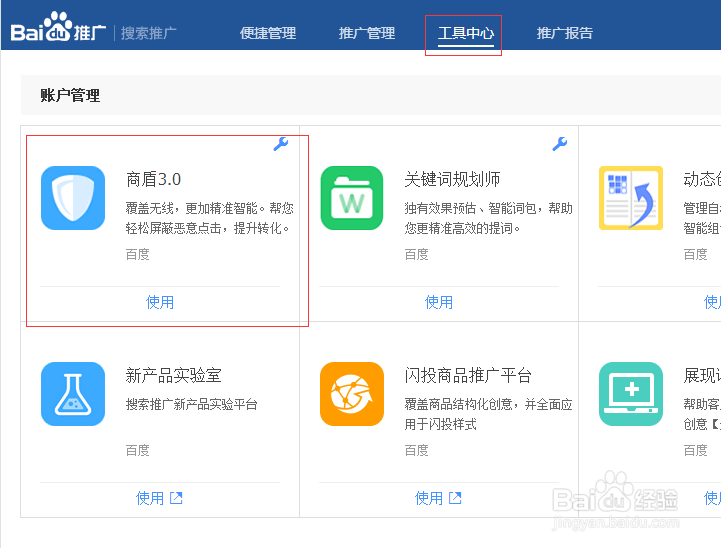The height and width of the screenshot is (548, 721).
Task: Open the 便捷管理 tab
Action: 268,33
